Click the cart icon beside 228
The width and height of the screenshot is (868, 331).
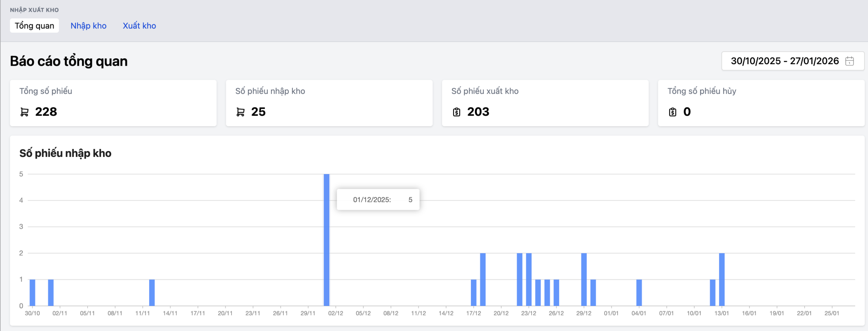[24, 112]
